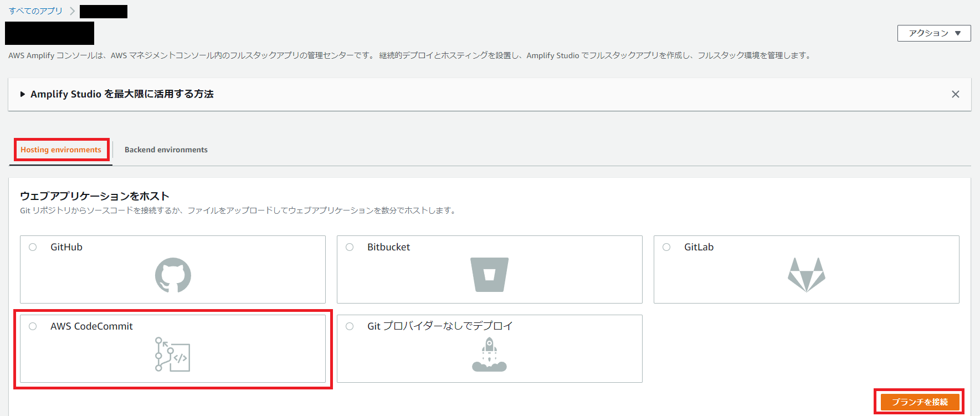The width and height of the screenshot is (980, 416).
Task: Go to すべてのアプリ breadcrumb link
Action: [35, 11]
